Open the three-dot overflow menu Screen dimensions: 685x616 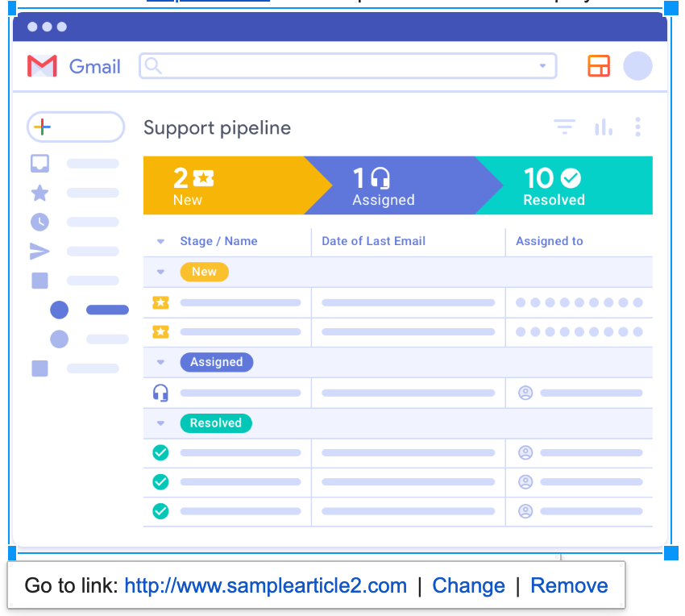click(x=638, y=127)
